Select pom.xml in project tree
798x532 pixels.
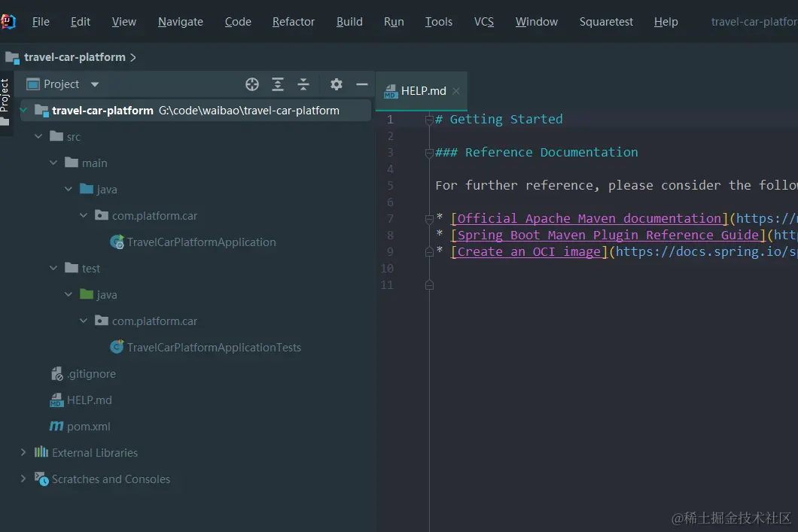click(89, 426)
